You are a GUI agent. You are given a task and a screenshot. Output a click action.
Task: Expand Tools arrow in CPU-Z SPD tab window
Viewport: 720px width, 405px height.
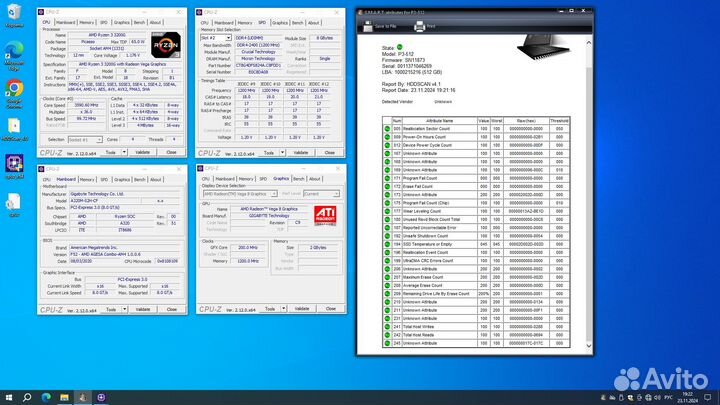coord(282,153)
